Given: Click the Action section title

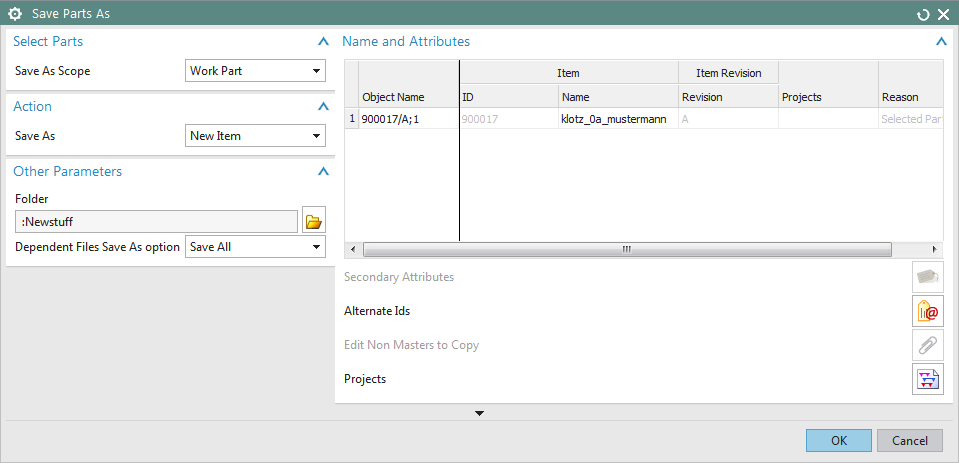Looking at the screenshot, I should tap(32, 106).
